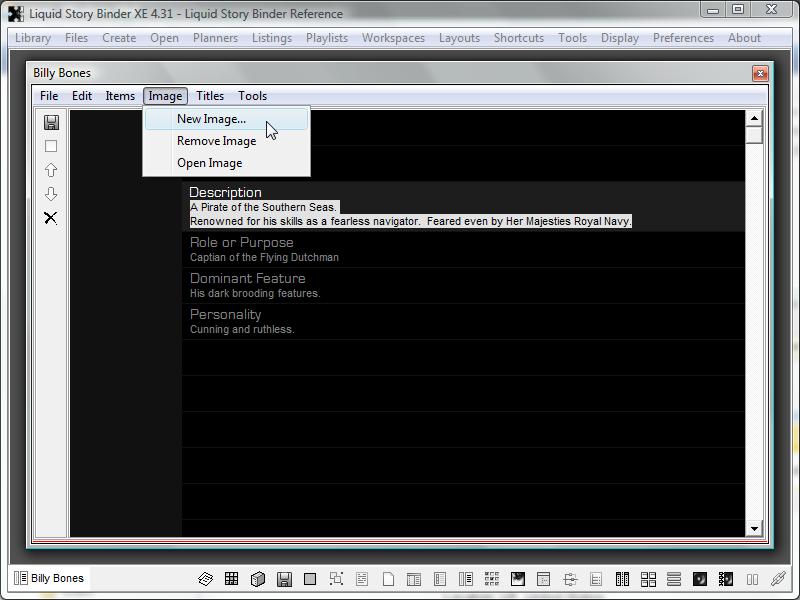Choose New Image... from the Image menu
Screen dimensions: 800x600
211,119
